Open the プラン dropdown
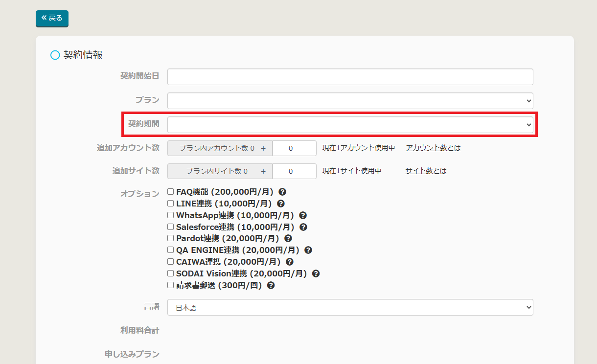This screenshot has width=597, height=364. pos(350,101)
